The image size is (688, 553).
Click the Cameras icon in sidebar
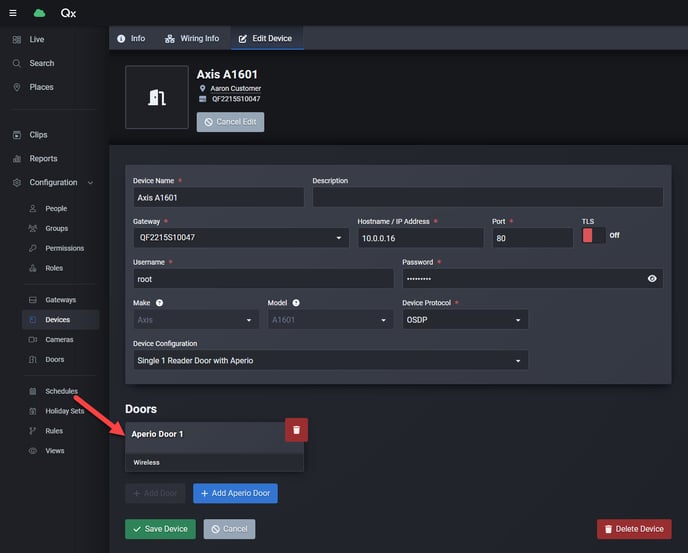click(33, 340)
